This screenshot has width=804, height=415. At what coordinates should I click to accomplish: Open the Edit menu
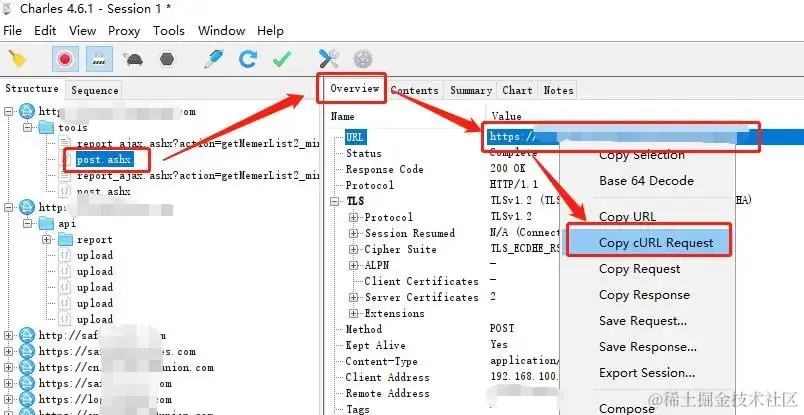[x=45, y=31]
